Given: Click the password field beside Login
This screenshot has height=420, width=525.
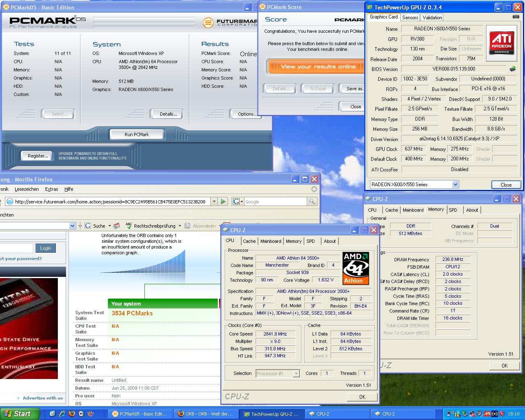Looking at the screenshot, I should click(16, 248).
